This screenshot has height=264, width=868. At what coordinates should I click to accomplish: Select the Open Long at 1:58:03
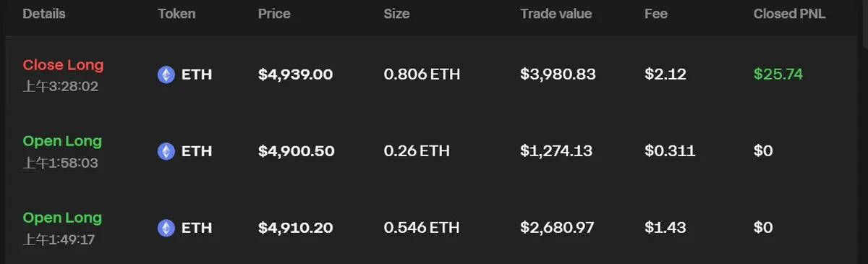[x=62, y=141]
